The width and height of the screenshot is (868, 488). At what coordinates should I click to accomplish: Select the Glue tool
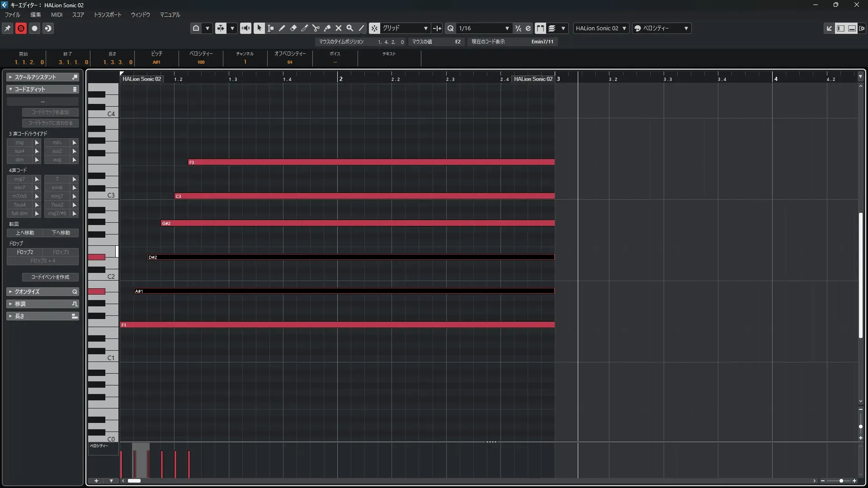(327, 28)
